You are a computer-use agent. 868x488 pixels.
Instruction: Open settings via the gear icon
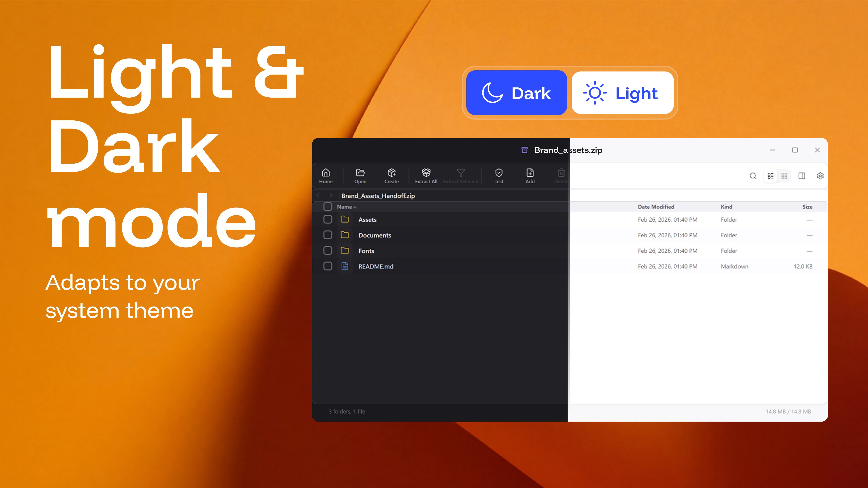(x=820, y=176)
